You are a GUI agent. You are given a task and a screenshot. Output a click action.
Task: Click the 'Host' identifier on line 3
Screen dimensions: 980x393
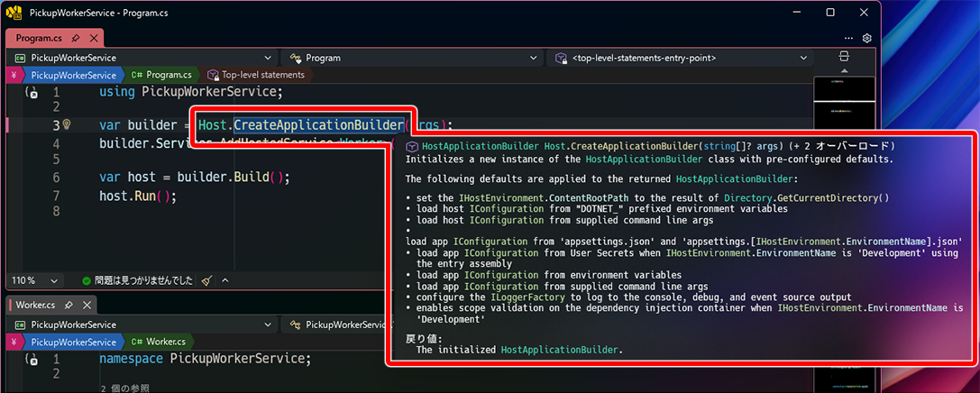[x=214, y=125]
